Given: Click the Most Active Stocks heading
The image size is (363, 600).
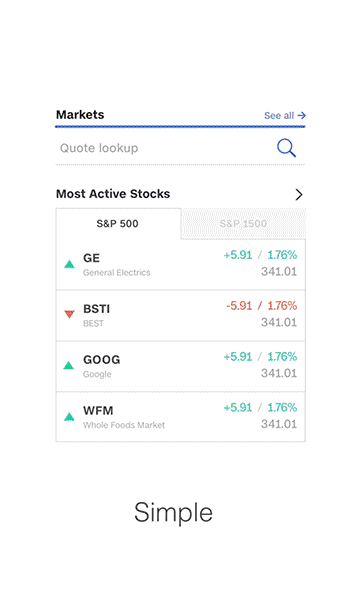Looking at the screenshot, I should point(113,194).
